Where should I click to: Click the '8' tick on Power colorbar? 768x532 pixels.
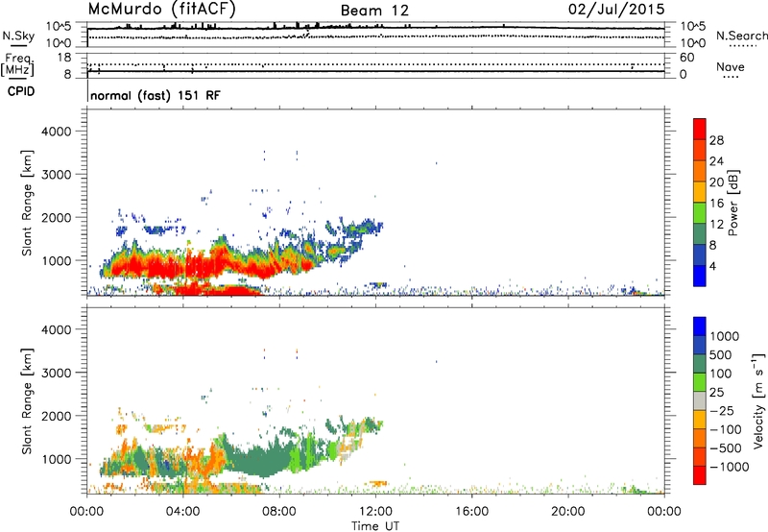point(712,245)
